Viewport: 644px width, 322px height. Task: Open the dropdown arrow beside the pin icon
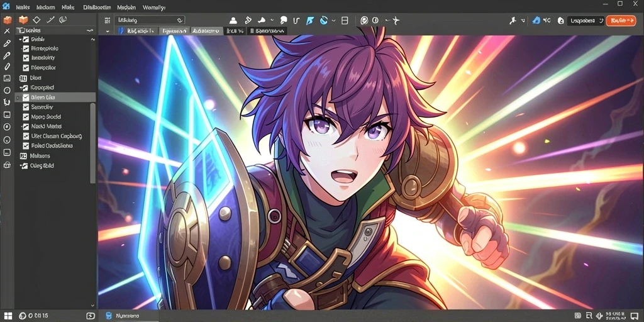coord(523,20)
